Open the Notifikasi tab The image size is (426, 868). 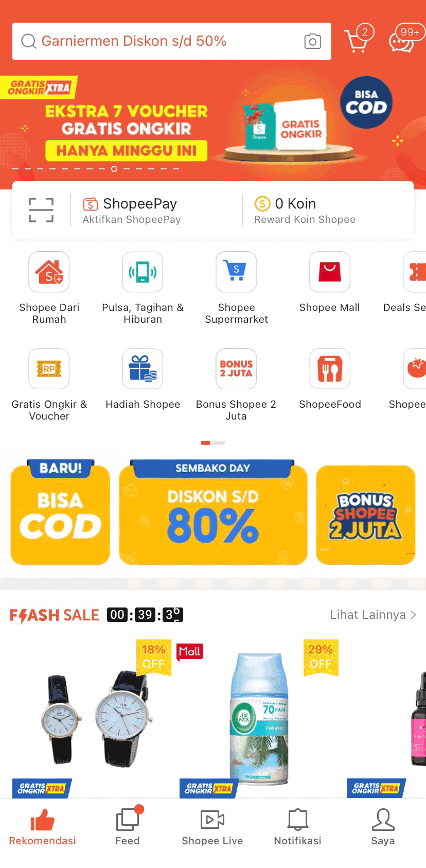click(297, 826)
